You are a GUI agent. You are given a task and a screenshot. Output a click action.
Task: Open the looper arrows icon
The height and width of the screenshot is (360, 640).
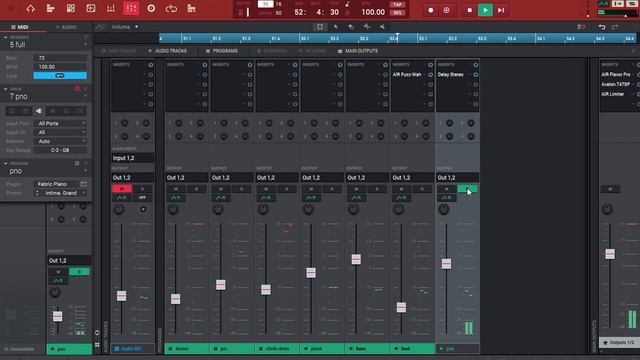pos(171,8)
